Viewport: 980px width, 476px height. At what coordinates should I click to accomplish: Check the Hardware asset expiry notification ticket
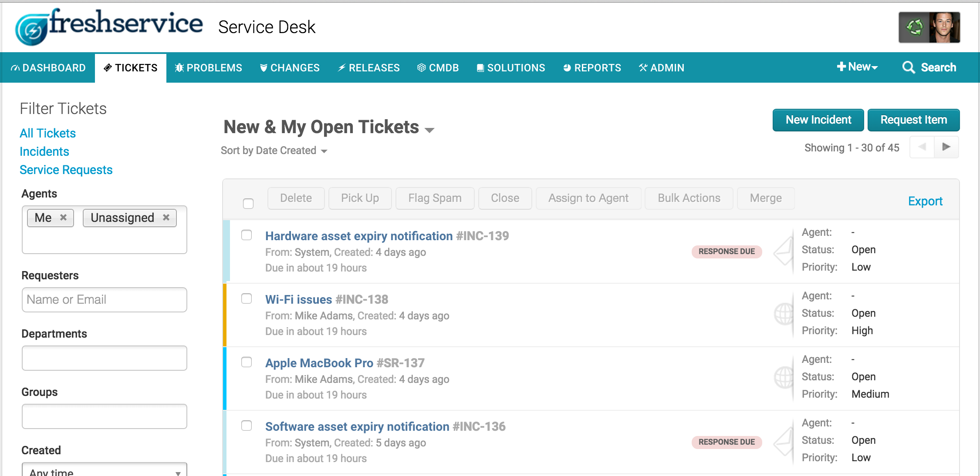pyautogui.click(x=247, y=235)
